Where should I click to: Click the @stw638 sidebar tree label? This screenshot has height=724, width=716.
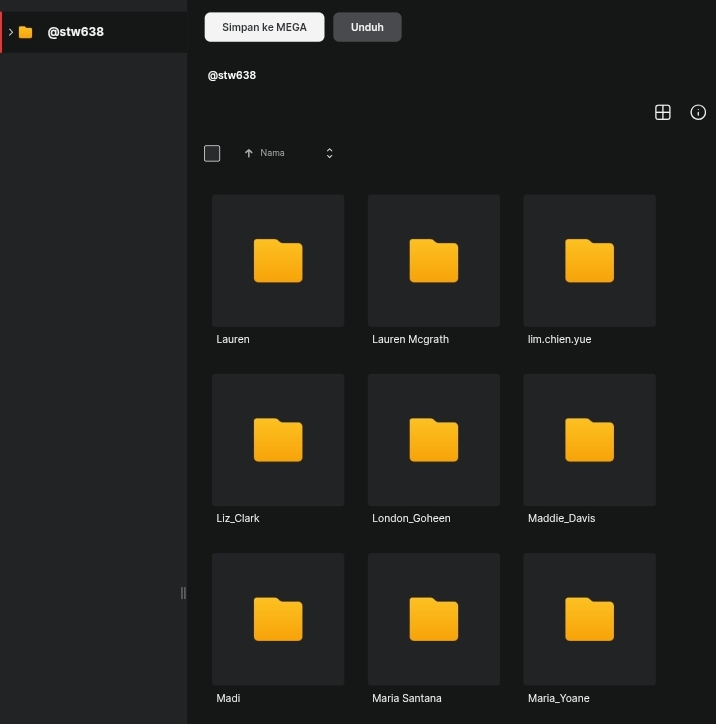pos(76,32)
